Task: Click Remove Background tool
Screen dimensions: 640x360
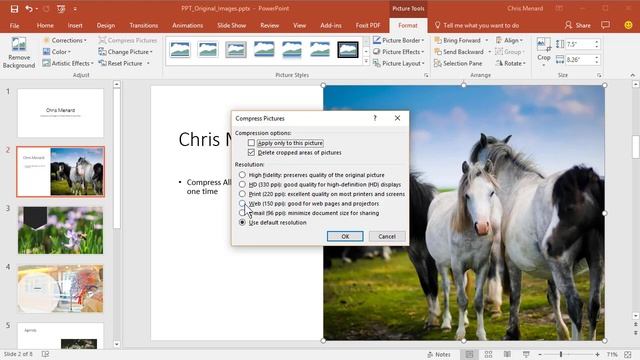Action: tap(19, 53)
